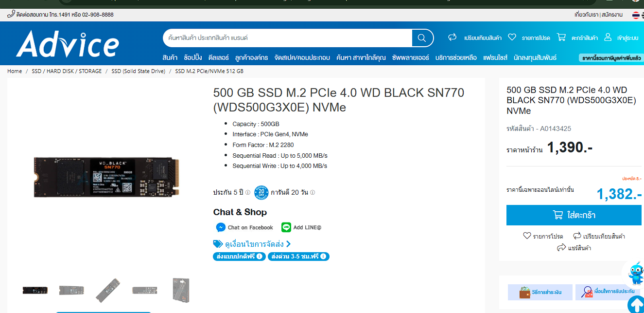
Task: Click the compare products arrows icon in header
Action: coord(452,37)
